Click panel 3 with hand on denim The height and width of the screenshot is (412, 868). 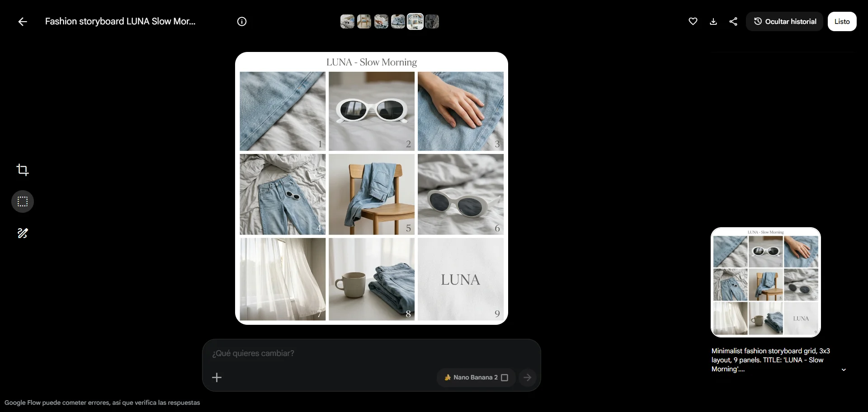(x=461, y=111)
